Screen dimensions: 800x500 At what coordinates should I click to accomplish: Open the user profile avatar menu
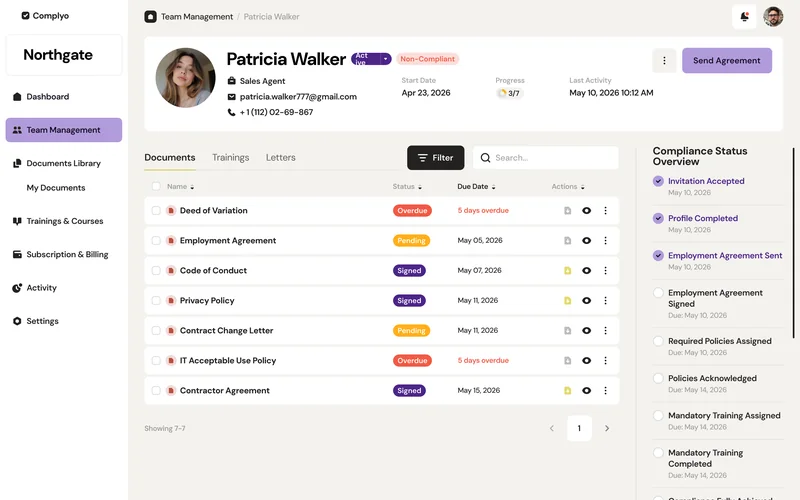[773, 17]
